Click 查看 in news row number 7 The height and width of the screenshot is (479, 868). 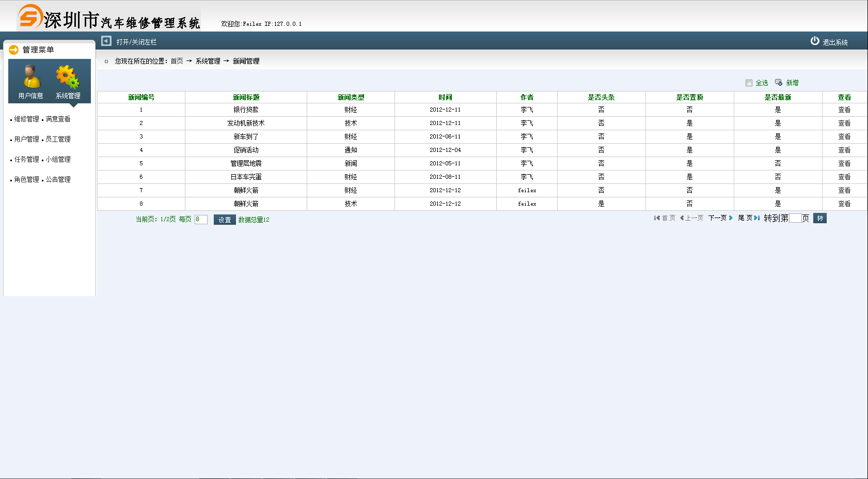[844, 190]
